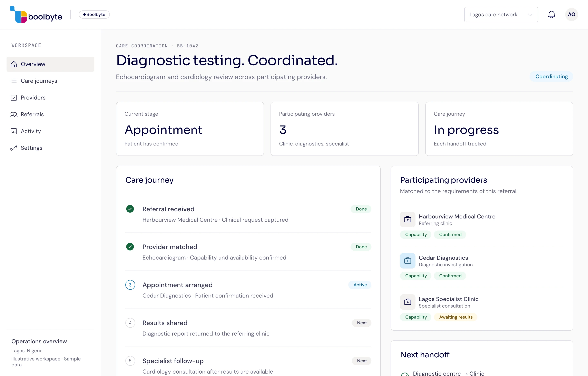Click the Specialist follow-up step title

pos(173,361)
